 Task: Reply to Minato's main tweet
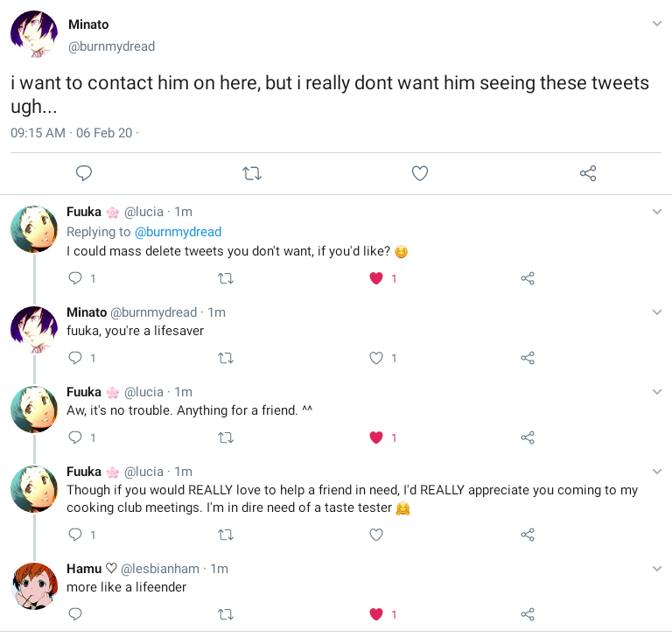tap(84, 173)
